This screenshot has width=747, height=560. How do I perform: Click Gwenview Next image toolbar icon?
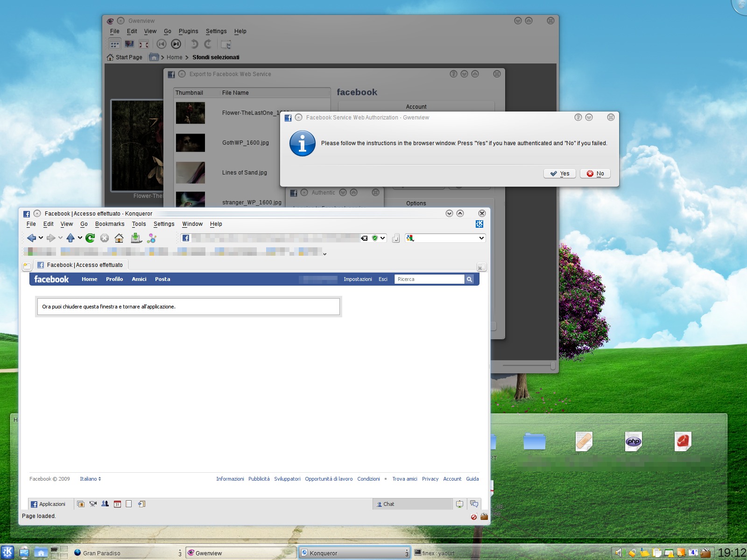176,44
